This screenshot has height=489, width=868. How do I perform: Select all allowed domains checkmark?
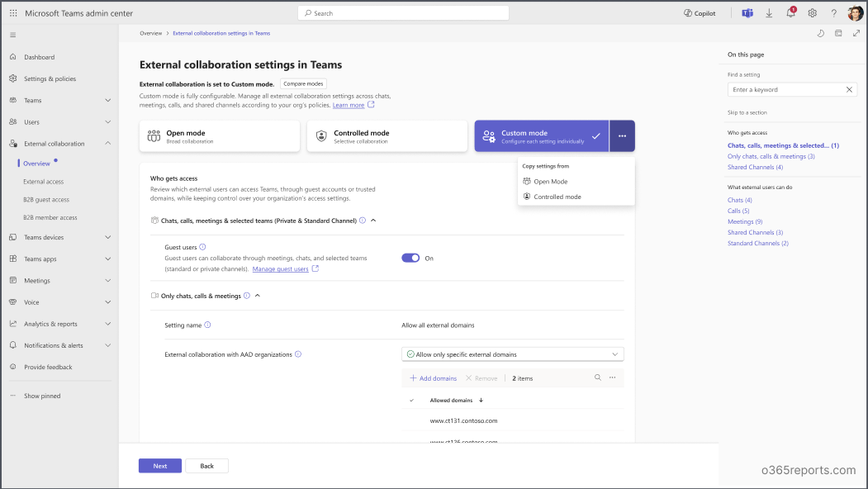click(x=412, y=401)
